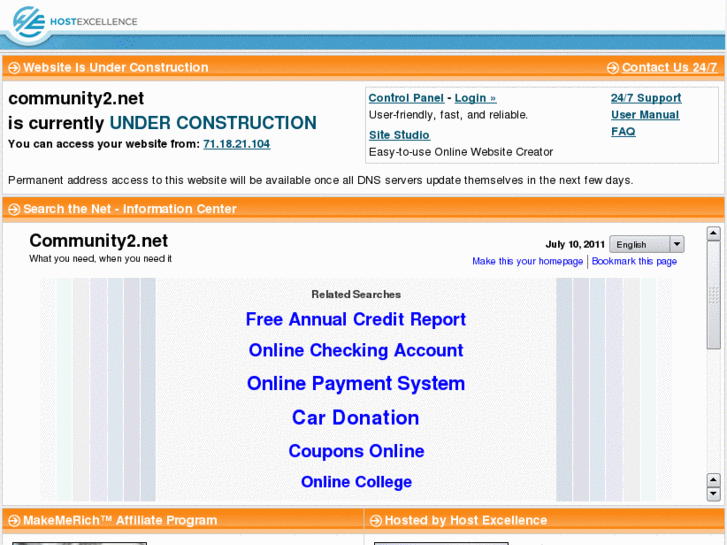Click the "MakeMeRich™ Affiliate Program" title
Viewport: 727px width, 545px height.
120,520
